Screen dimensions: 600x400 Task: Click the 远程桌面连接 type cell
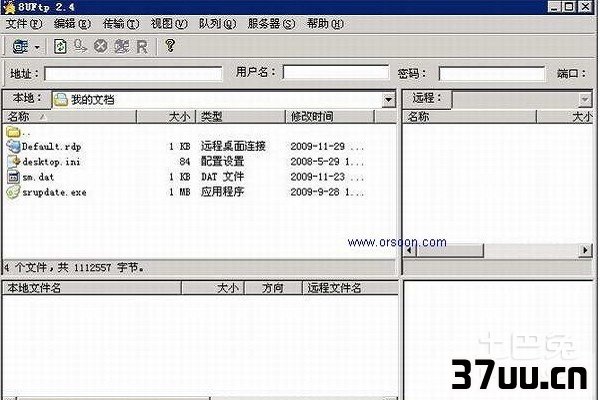pyautogui.click(x=233, y=146)
